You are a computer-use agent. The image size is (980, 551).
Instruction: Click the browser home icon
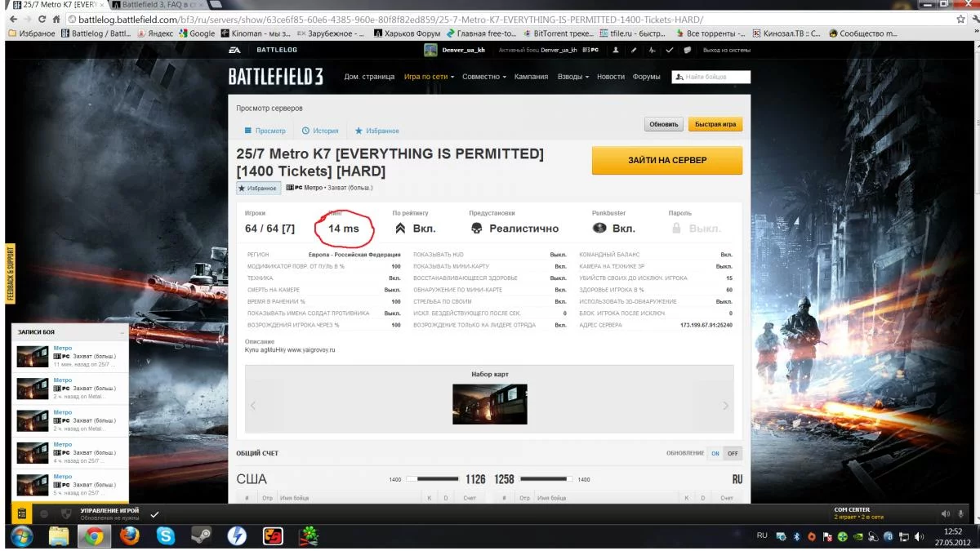(57, 19)
